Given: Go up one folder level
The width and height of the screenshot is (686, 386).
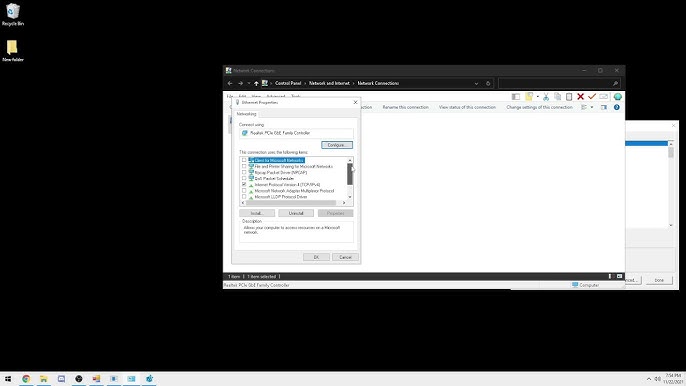Looking at the screenshot, I should click(x=256, y=83).
